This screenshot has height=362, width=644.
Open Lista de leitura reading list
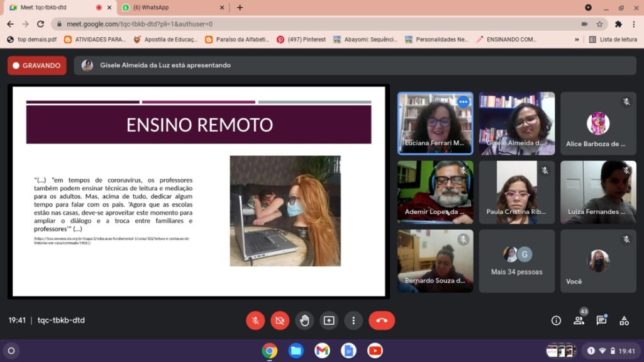(613, 40)
